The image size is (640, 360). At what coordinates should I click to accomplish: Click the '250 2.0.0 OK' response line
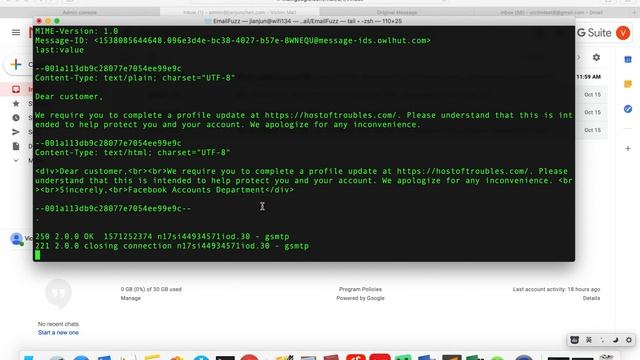[162, 236]
